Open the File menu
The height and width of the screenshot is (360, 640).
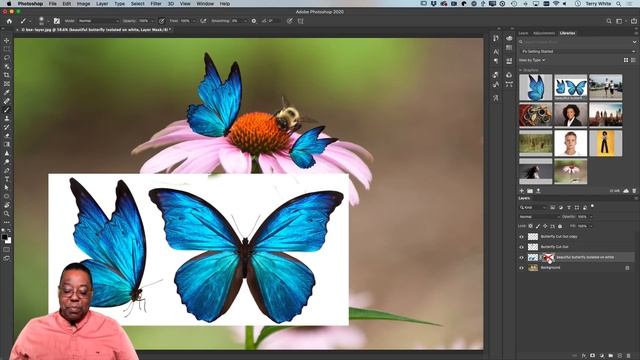(x=53, y=4)
